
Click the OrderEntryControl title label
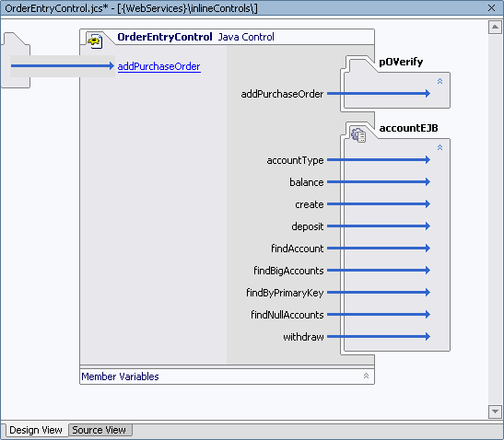(x=165, y=37)
